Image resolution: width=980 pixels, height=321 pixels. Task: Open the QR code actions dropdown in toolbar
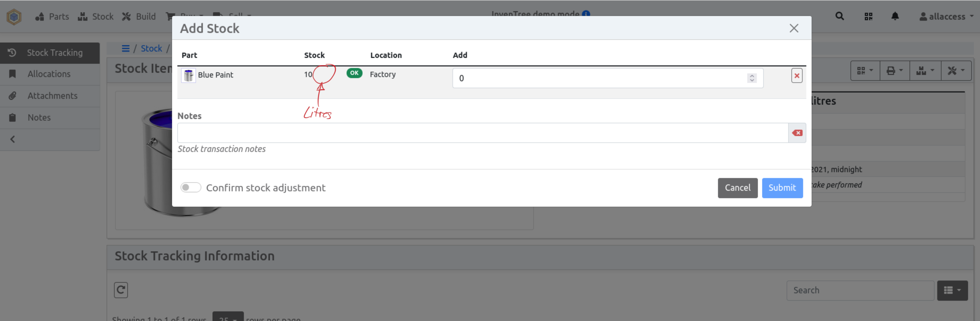click(x=865, y=71)
